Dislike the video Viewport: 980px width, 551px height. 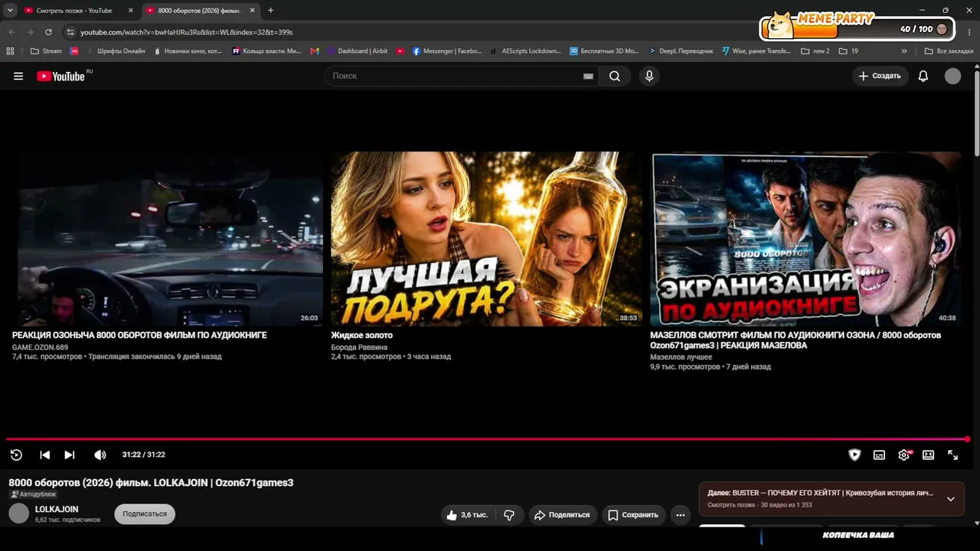pos(509,515)
